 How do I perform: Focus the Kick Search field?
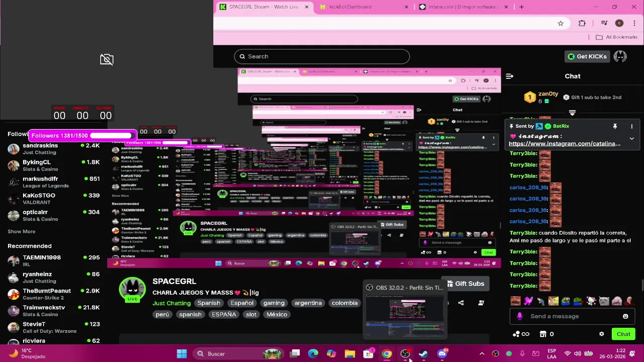(322, 56)
